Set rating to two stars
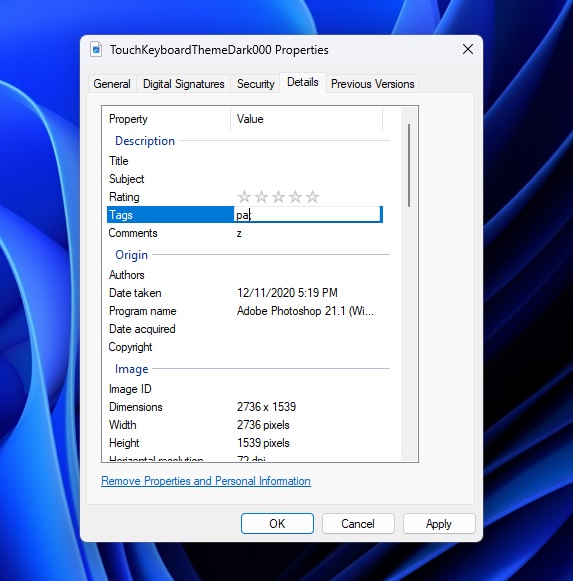This screenshot has height=581, width=573. point(262,197)
